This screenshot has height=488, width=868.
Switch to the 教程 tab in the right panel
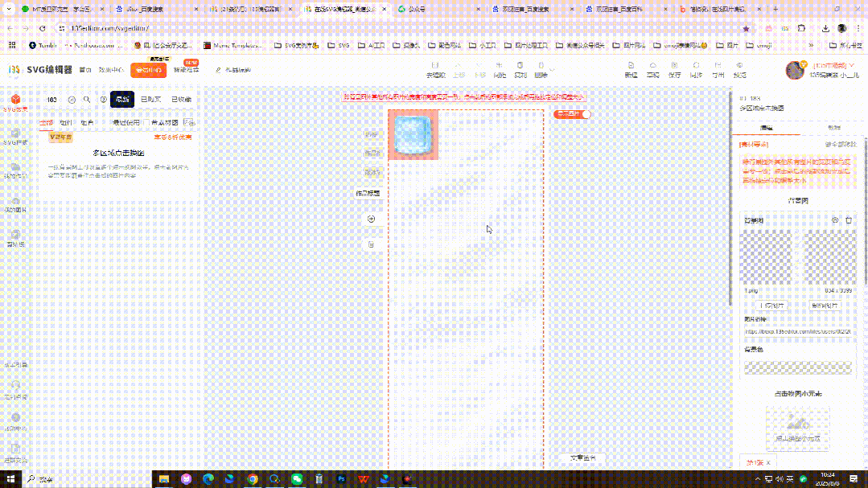click(x=834, y=127)
